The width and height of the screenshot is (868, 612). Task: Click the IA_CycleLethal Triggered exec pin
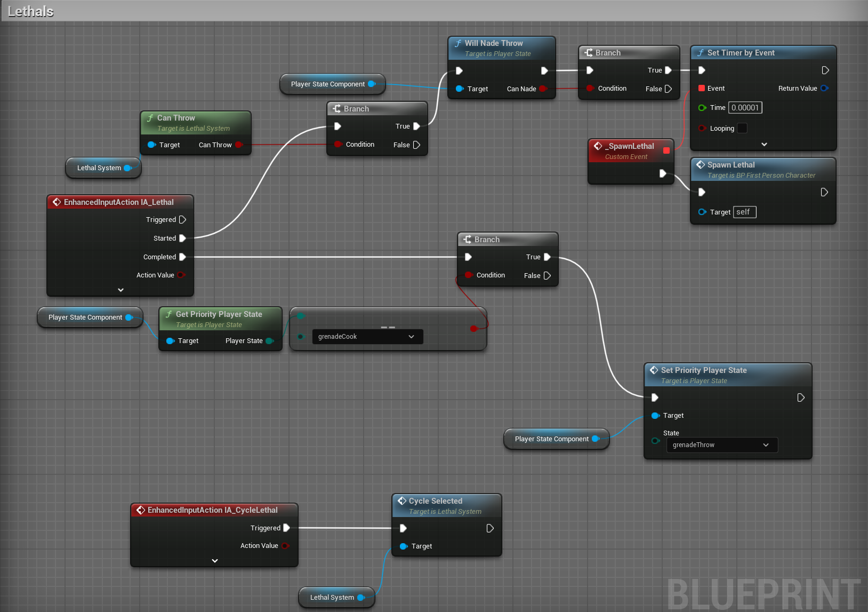pyautogui.click(x=286, y=528)
